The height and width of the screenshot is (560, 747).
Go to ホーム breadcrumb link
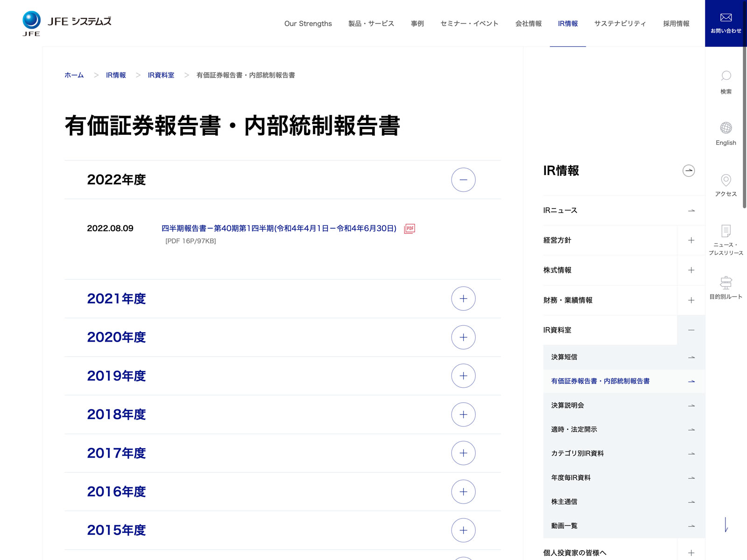tap(74, 75)
